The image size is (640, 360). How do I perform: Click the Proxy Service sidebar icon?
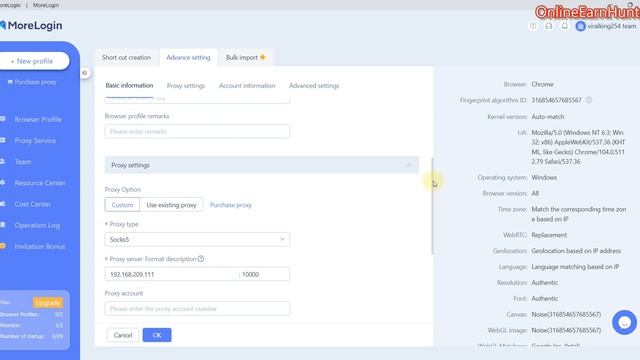pyautogui.click(x=3, y=140)
